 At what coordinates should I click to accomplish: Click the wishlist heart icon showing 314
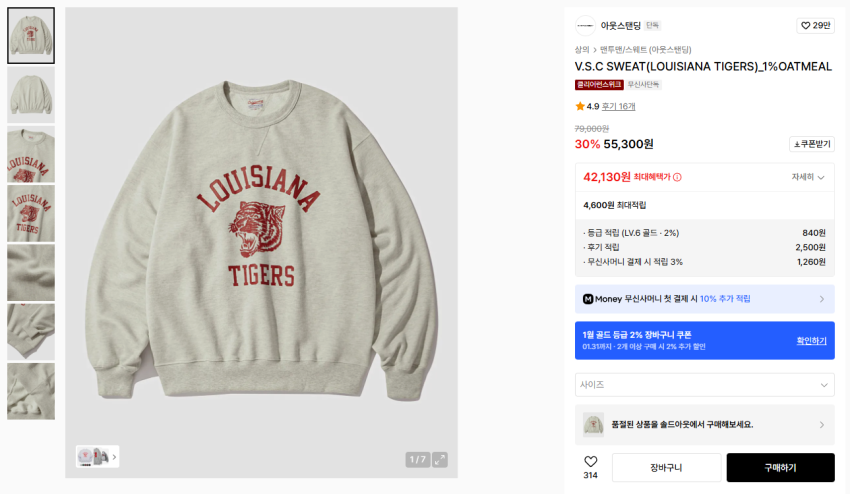tap(590, 462)
